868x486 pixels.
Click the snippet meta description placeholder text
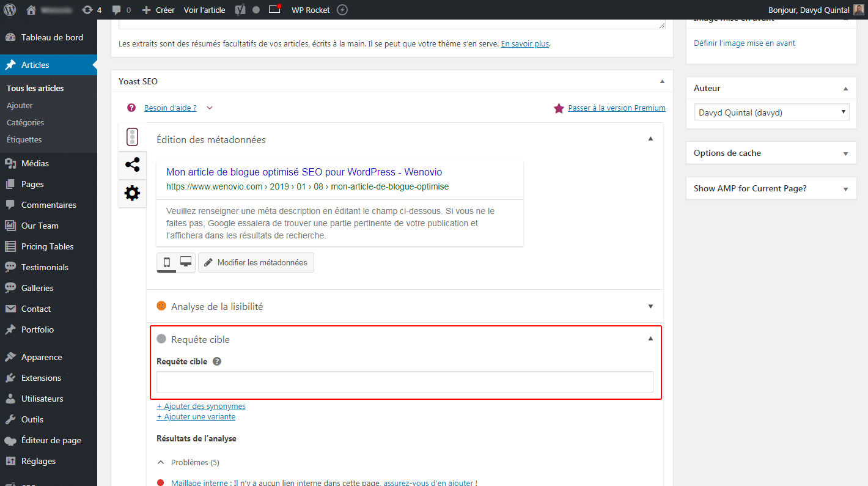331,223
